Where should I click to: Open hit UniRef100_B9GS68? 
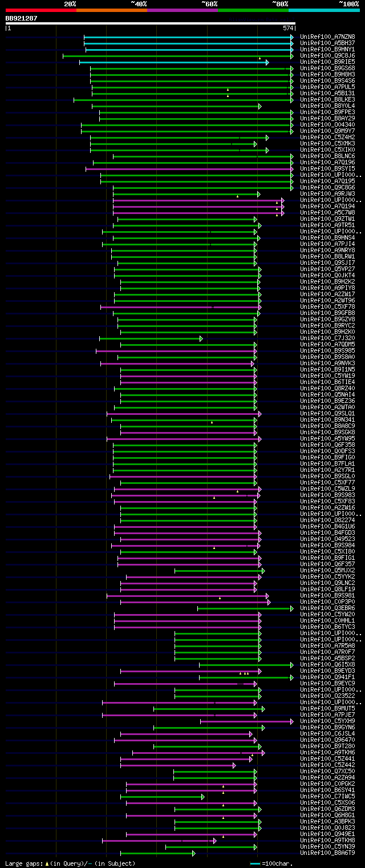tap(327, 68)
